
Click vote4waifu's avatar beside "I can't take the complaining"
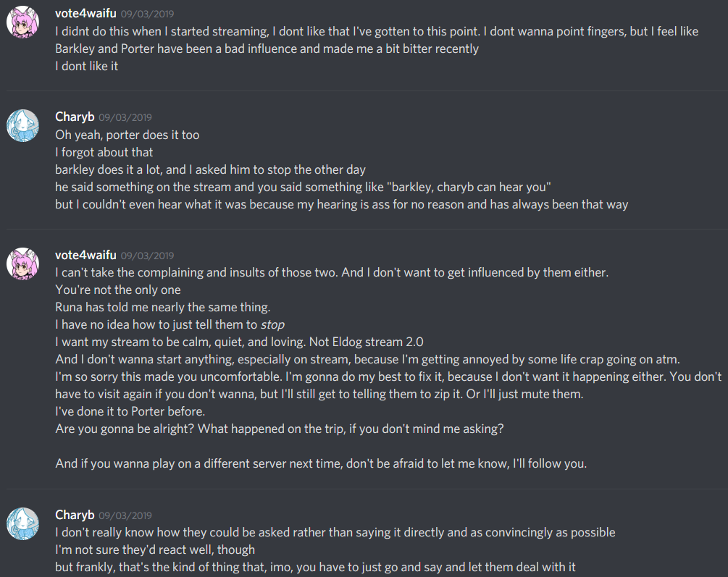tap(22, 264)
